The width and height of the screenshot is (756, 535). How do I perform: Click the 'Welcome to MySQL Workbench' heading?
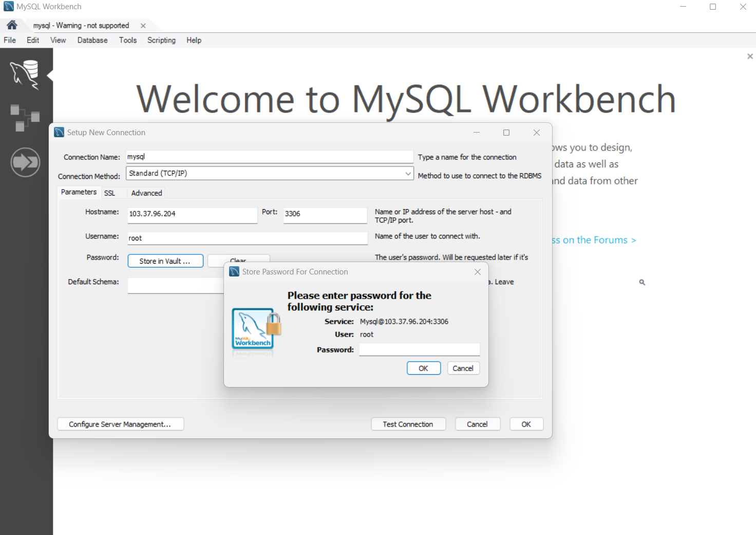click(x=406, y=99)
